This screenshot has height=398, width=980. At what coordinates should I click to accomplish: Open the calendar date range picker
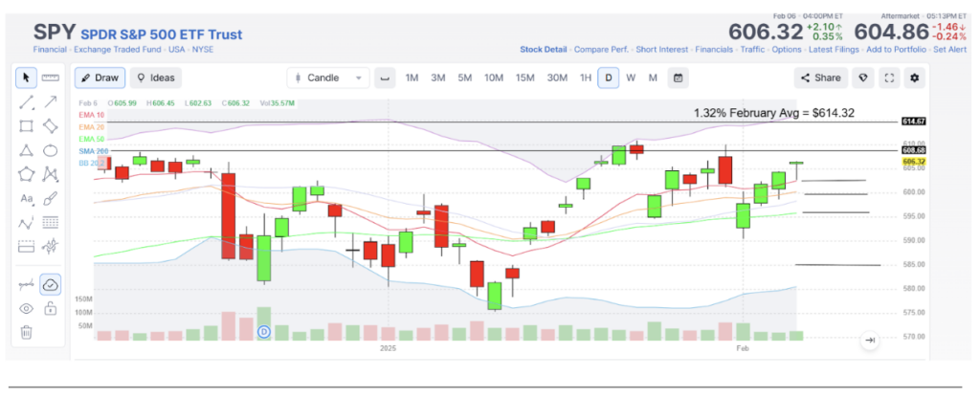[x=678, y=78]
